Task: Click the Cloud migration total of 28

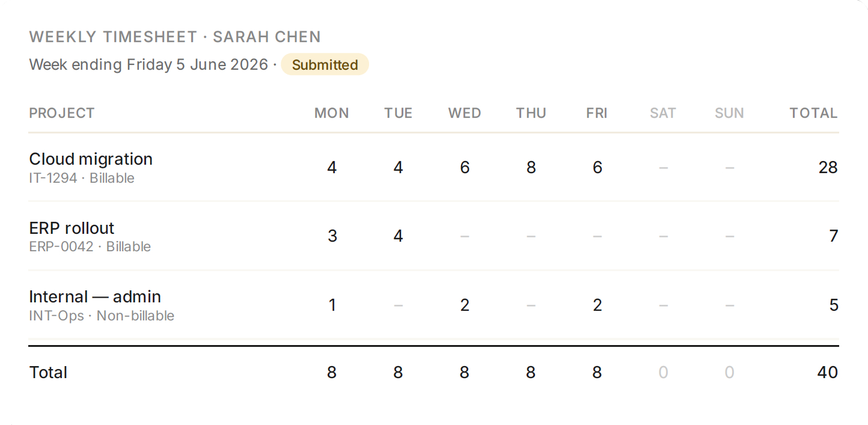Action: click(x=828, y=168)
